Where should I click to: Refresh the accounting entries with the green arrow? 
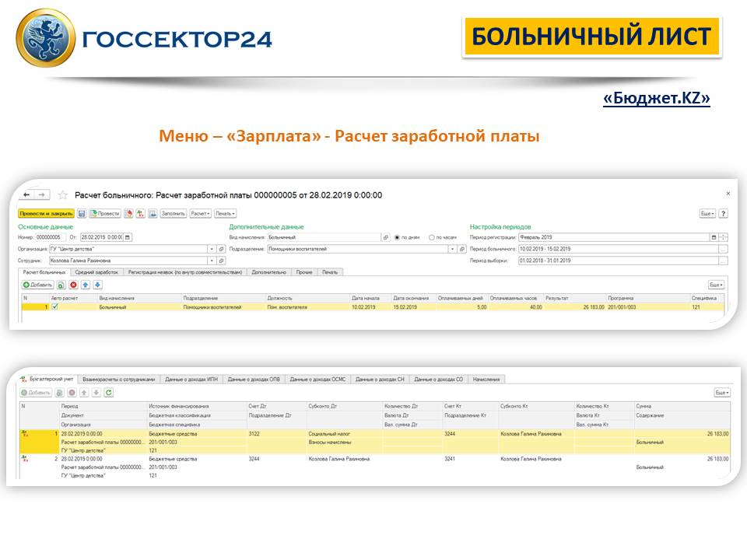point(109,392)
